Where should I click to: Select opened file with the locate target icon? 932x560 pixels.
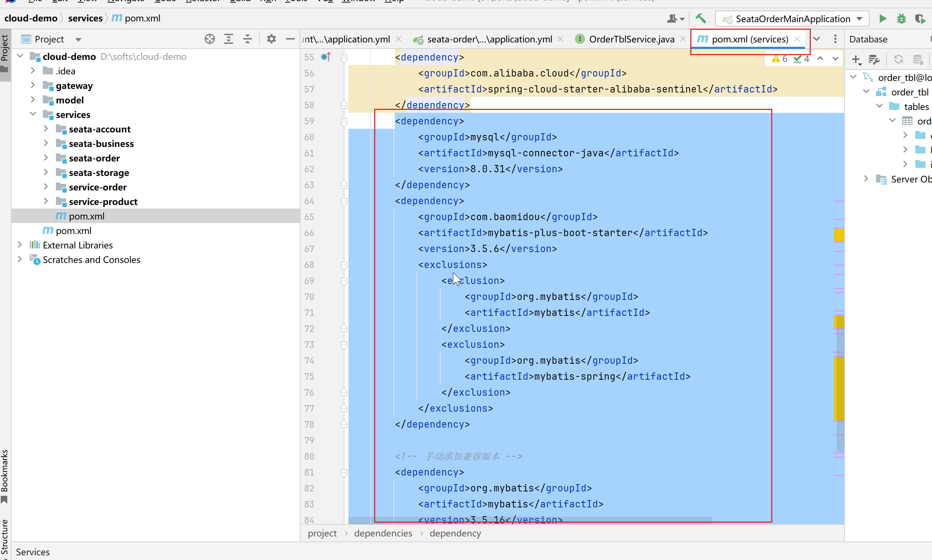point(209,39)
